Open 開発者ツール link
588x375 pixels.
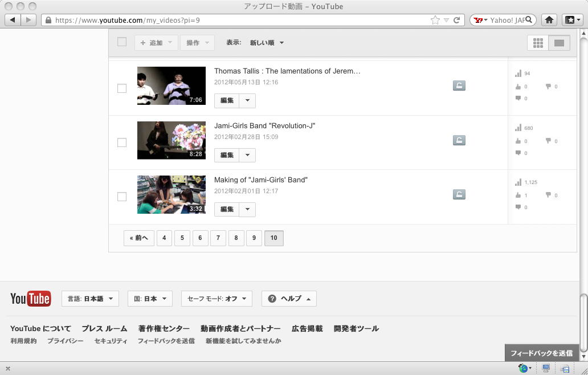point(356,328)
